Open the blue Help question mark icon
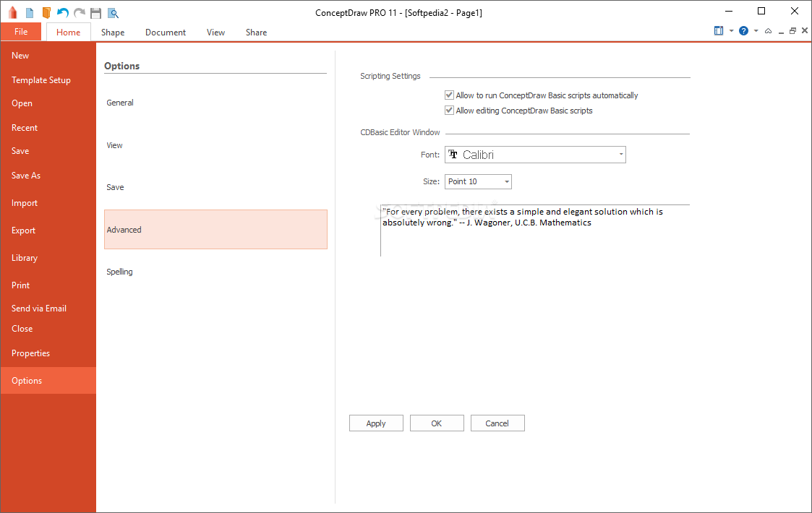 [x=743, y=31]
